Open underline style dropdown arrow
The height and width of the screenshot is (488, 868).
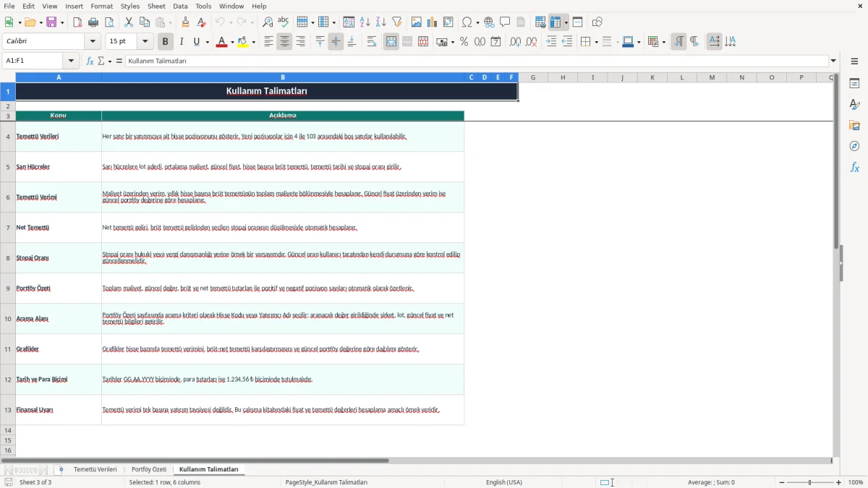(207, 42)
